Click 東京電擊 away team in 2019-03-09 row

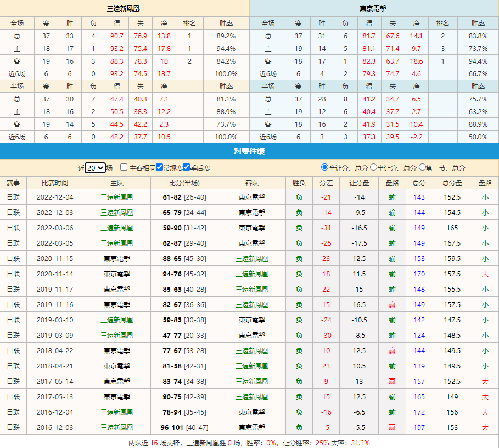click(x=252, y=336)
